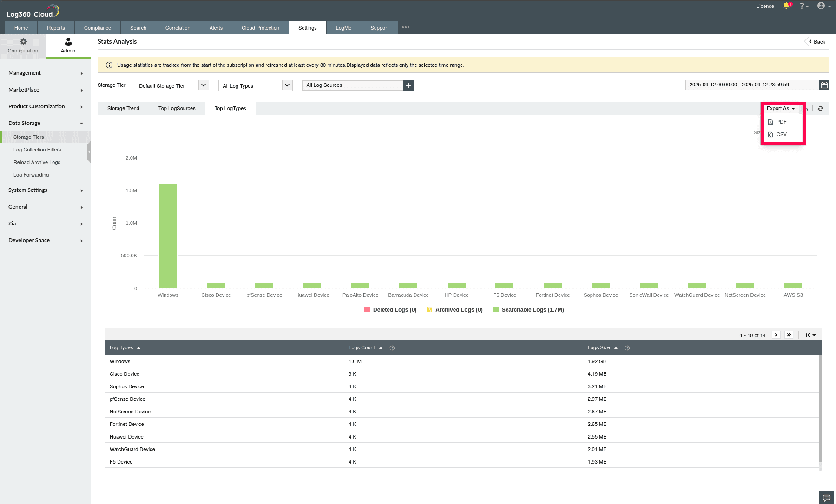Open the Log Collection Filters link

click(x=37, y=150)
